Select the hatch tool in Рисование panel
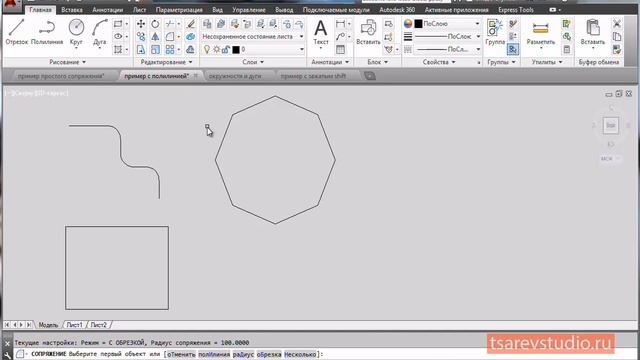Image resolution: width=640 pixels, height=360 pixels. (118, 49)
